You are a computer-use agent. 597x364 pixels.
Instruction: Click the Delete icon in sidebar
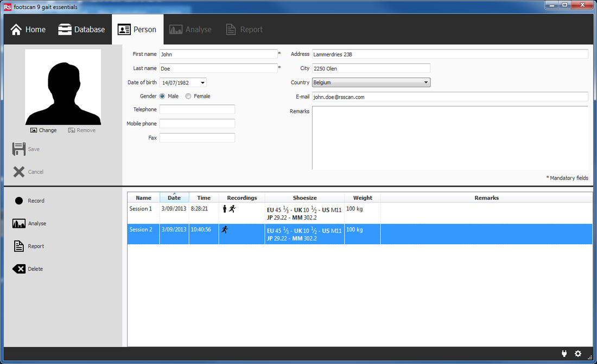19,269
